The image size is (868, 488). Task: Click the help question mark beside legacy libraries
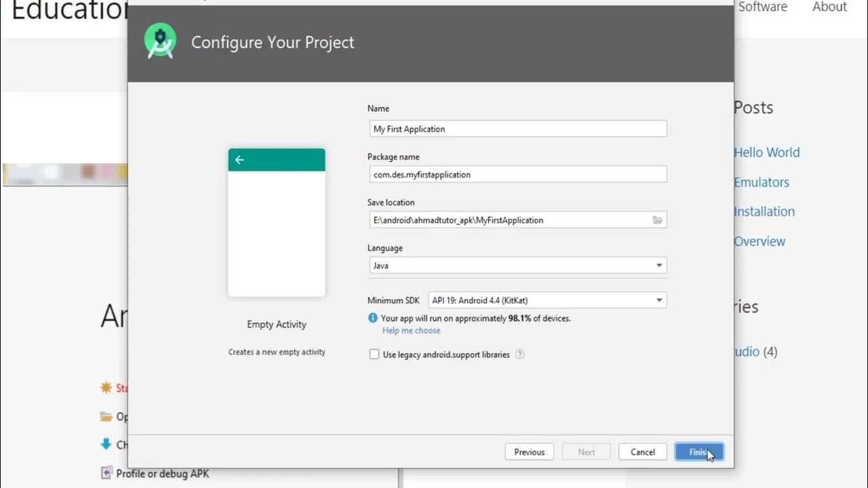(x=519, y=354)
